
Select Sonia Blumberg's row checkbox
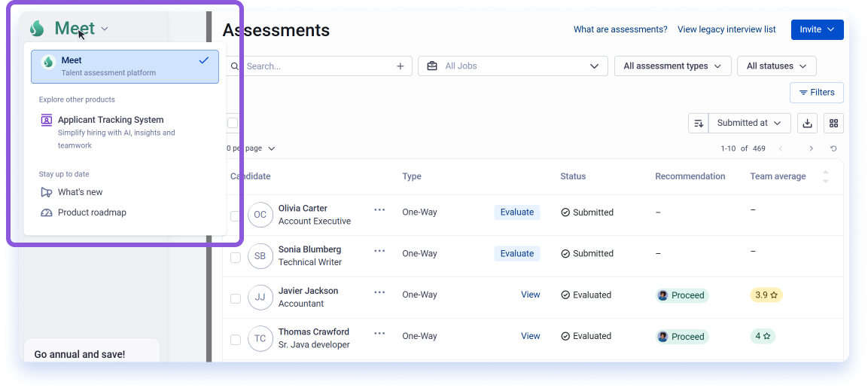236,257
